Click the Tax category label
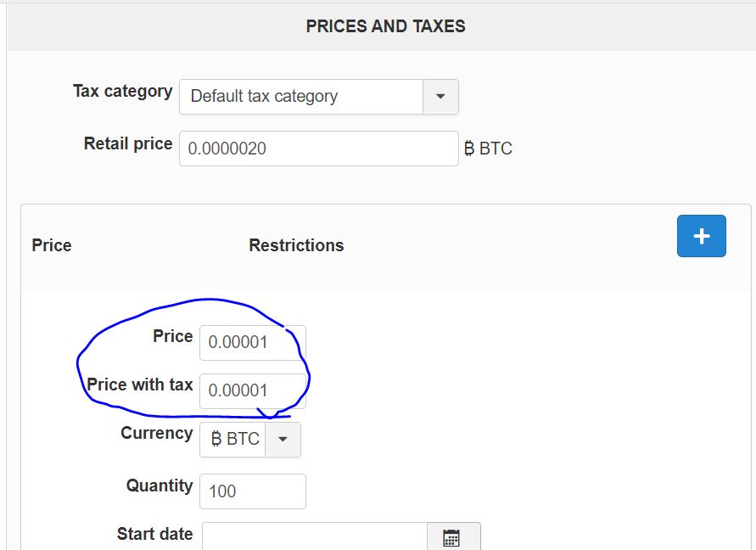Viewport: 756px width, 550px height. tap(122, 91)
